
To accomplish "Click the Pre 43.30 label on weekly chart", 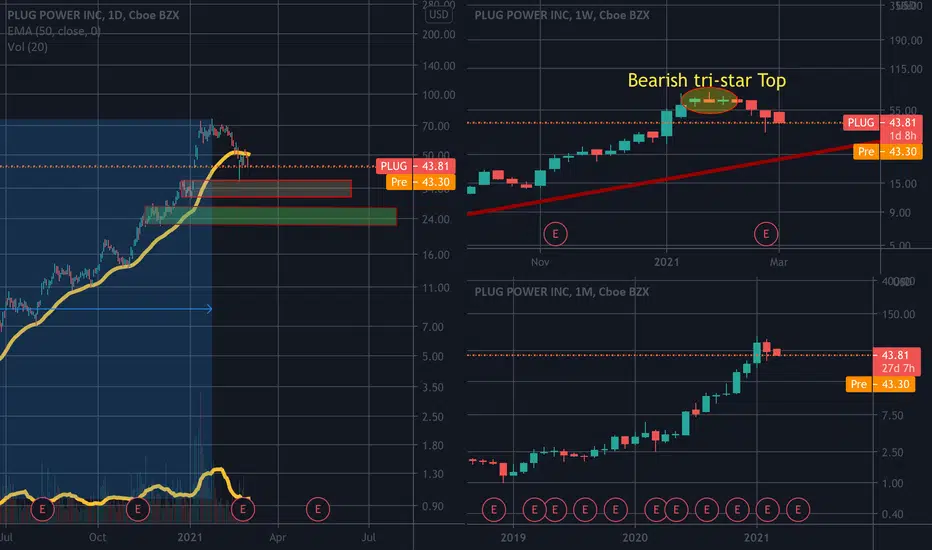I will click(887, 152).
